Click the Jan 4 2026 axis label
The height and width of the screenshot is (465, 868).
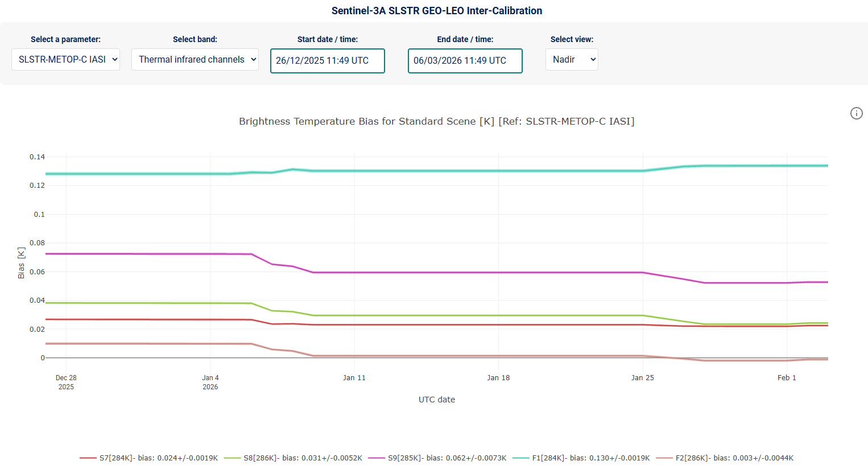click(x=210, y=382)
